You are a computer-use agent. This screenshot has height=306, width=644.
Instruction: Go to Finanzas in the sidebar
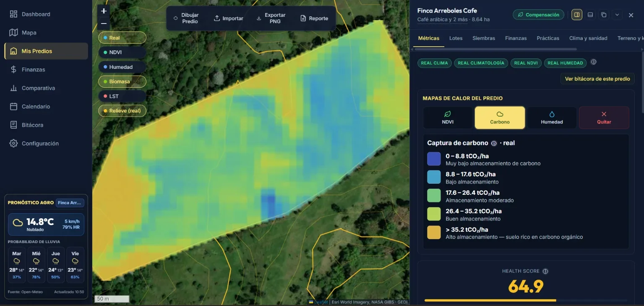pos(46,70)
